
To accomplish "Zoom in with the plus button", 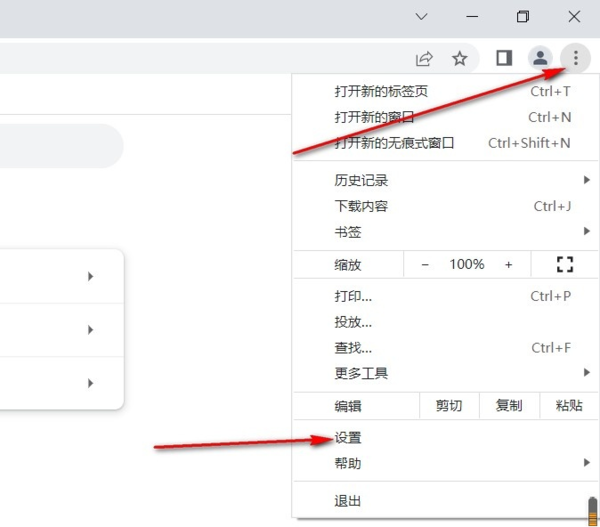I will click(508, 264).
